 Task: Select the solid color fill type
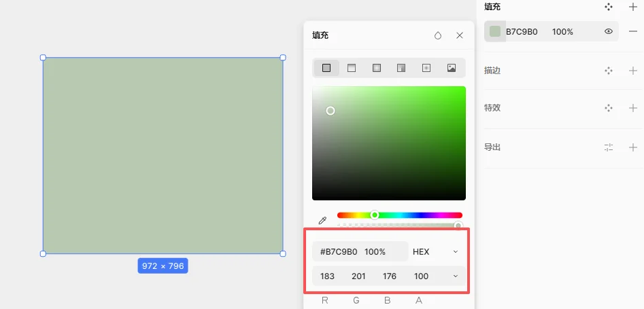tap(326, 68)
